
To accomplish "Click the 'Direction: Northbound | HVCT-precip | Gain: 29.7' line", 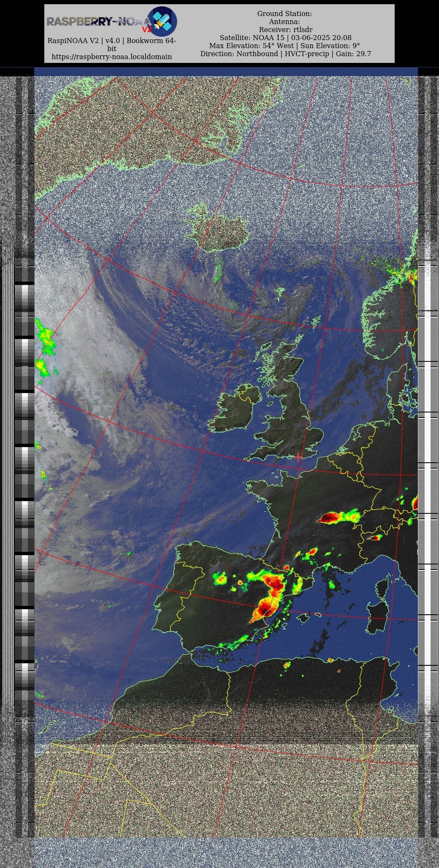I will point(285,54).
